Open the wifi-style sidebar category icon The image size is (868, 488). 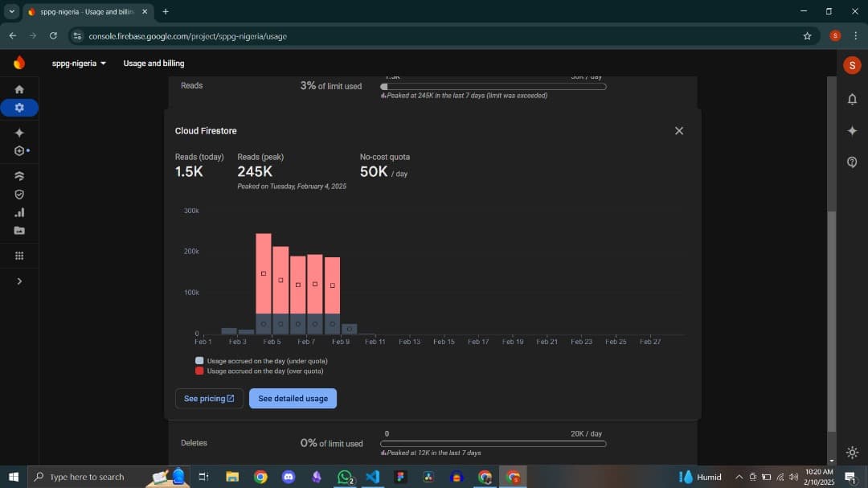(19, 176)
